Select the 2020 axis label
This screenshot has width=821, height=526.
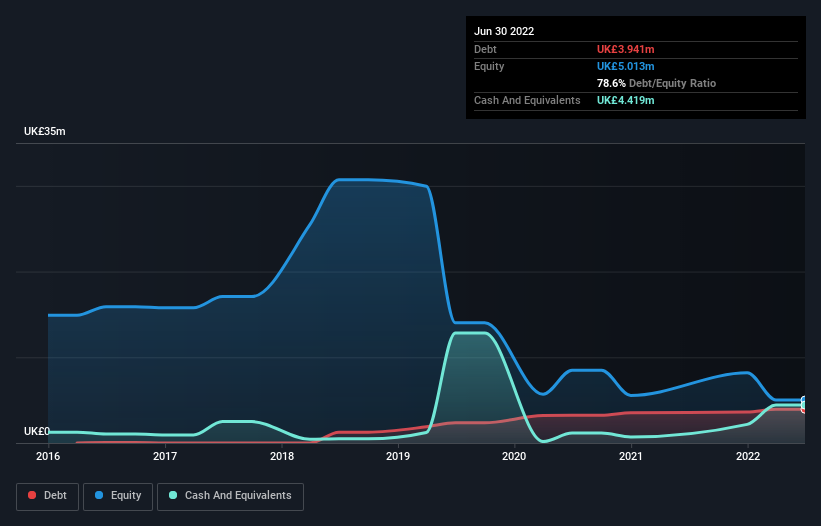click(514, 456)
